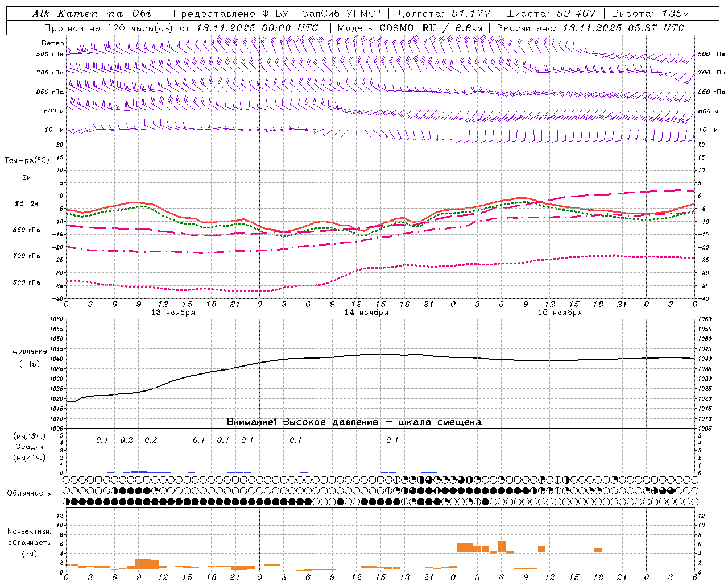
Task: Click the Ветер panel label
Action: [x=52, y=43]
